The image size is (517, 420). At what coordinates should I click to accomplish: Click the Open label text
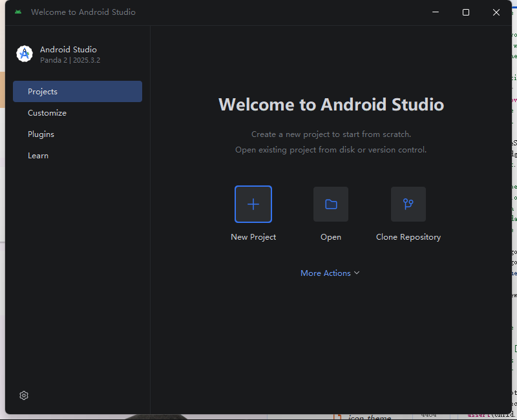(x=331, y=237)
